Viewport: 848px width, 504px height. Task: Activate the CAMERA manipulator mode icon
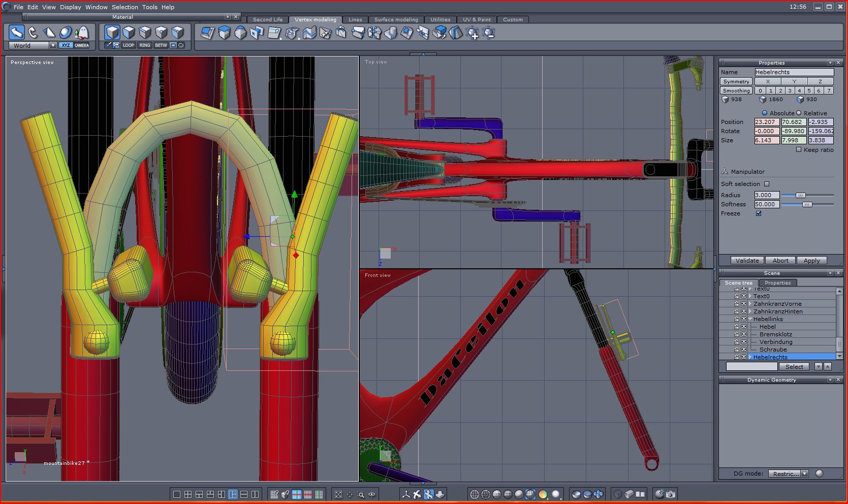pyautogui.click(x=81, y=45)
